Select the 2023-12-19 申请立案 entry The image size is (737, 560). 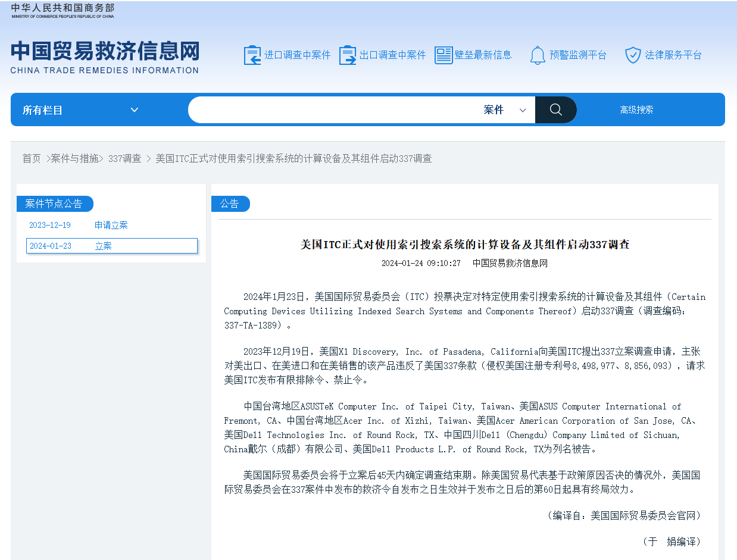[111, 225]
